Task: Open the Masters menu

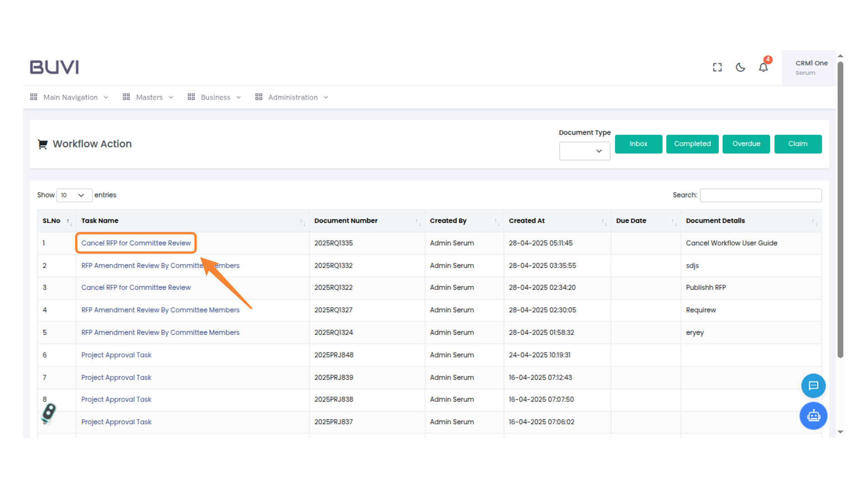Action: pos(148,97)
